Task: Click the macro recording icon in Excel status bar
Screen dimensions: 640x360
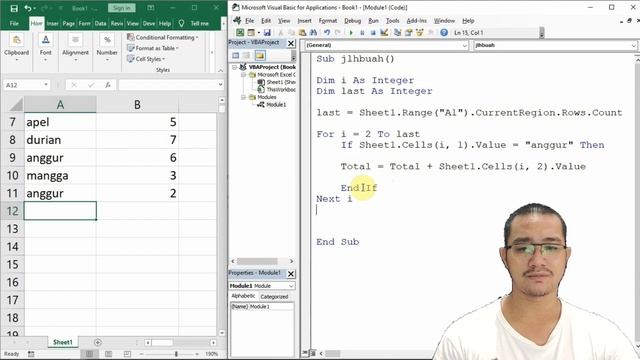Action: click(31, 354)
